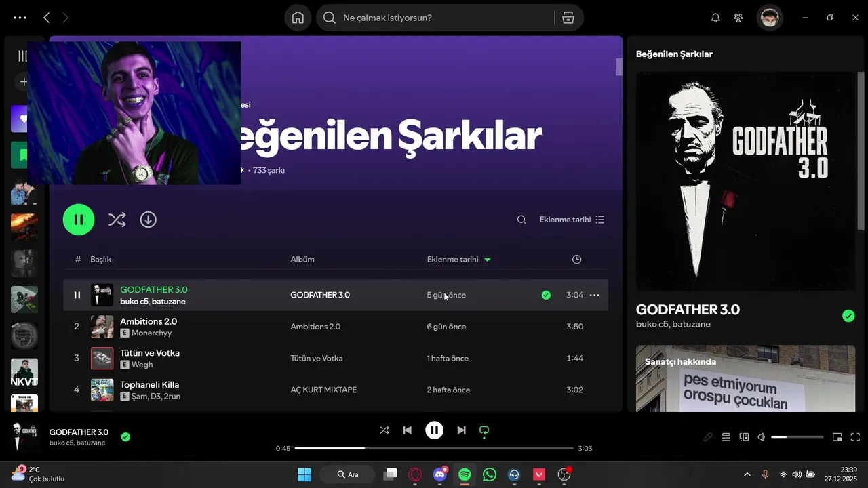868x488 pixels.
Task: Toggle shuffle in the playlist header
Action: 117,220
